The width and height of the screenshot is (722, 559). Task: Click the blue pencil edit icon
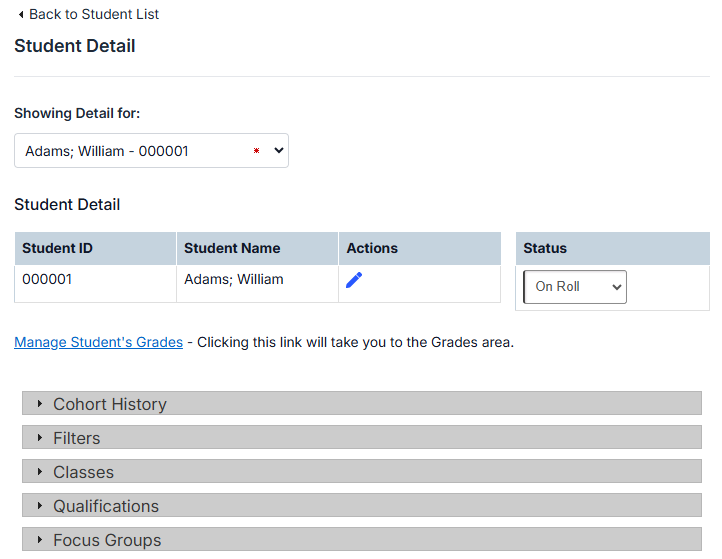[x=354, y=280]
